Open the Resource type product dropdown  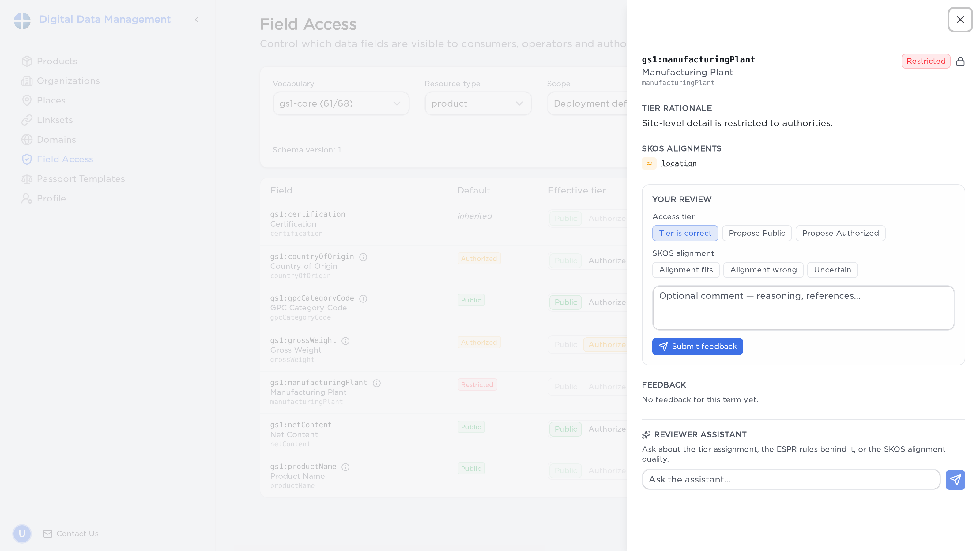coord(478,103)
